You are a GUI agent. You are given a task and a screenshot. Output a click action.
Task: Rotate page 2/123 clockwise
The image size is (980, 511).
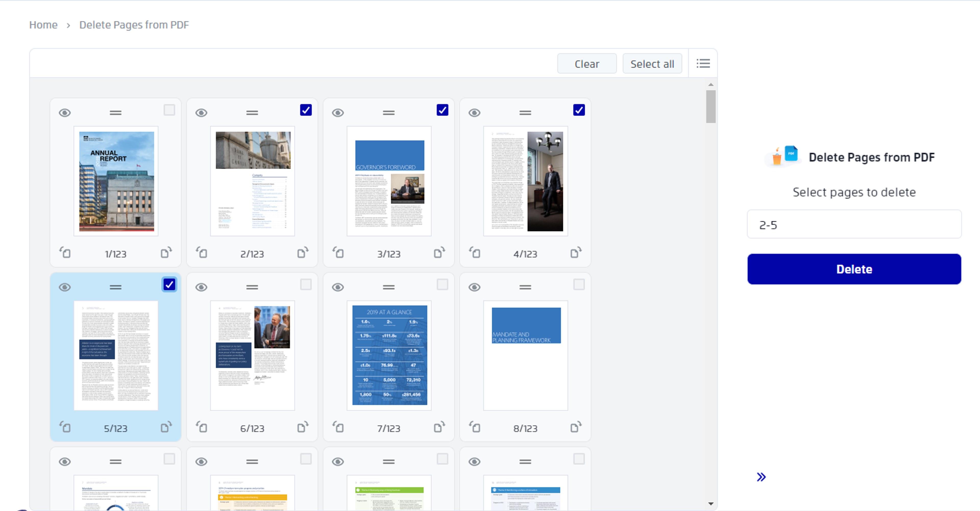[303, 253]
